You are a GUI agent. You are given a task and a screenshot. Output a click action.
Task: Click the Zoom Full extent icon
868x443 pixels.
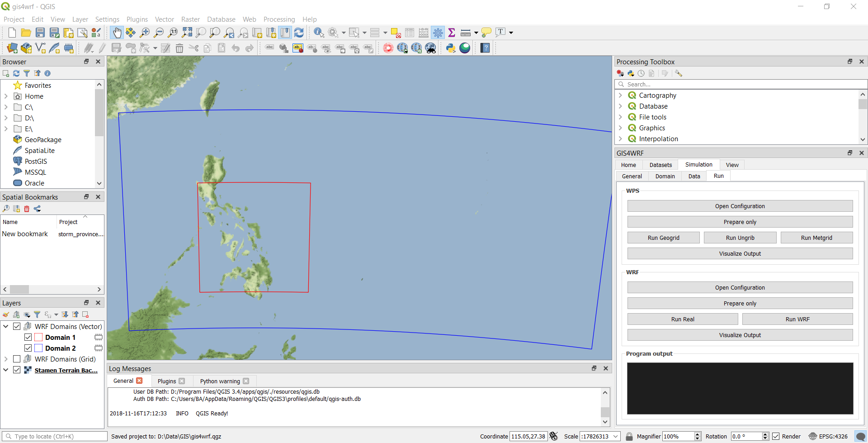click(187, 33)
